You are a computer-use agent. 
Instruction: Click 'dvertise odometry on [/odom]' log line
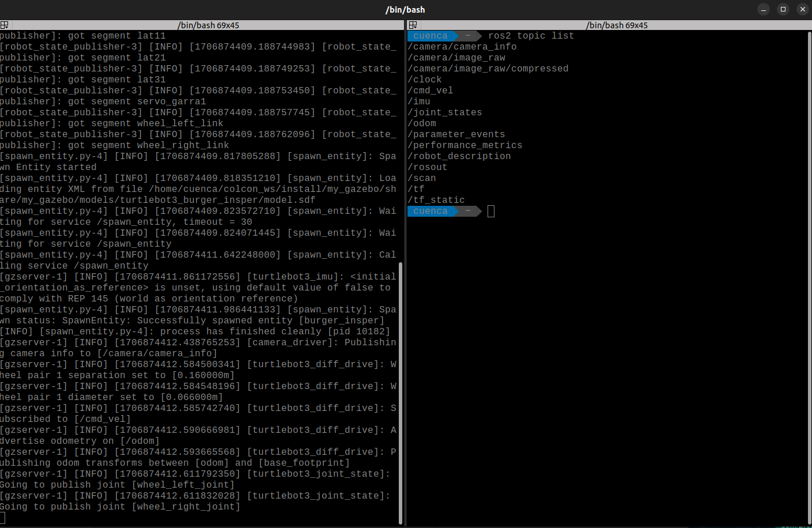click(80, 441)
